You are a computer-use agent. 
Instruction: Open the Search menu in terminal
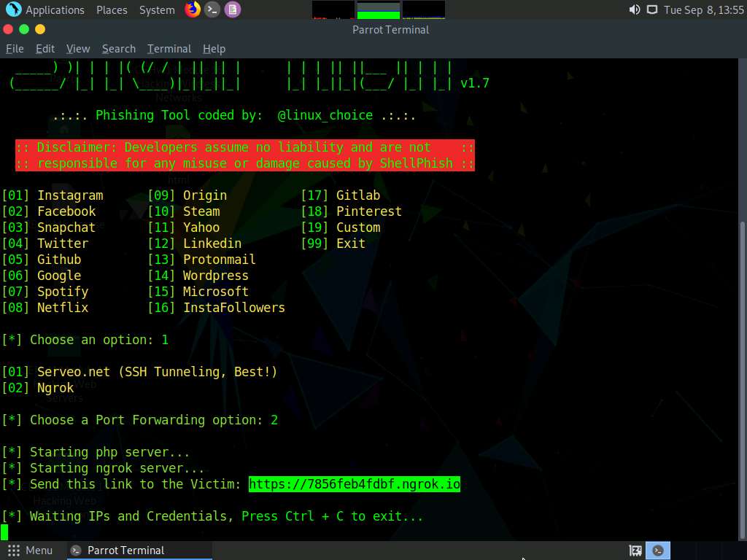pyautogui.click(x=119, y=49)
